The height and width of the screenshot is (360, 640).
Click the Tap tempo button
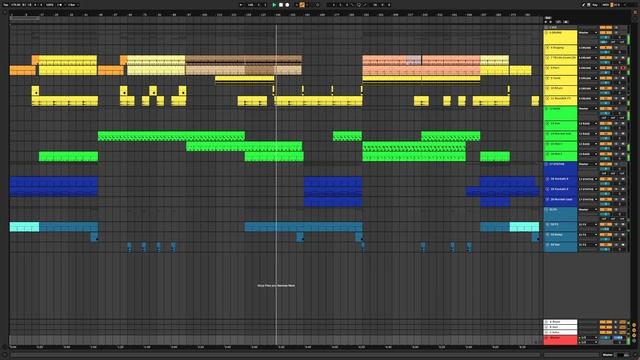pyautogui.click(x=5, y=5)
